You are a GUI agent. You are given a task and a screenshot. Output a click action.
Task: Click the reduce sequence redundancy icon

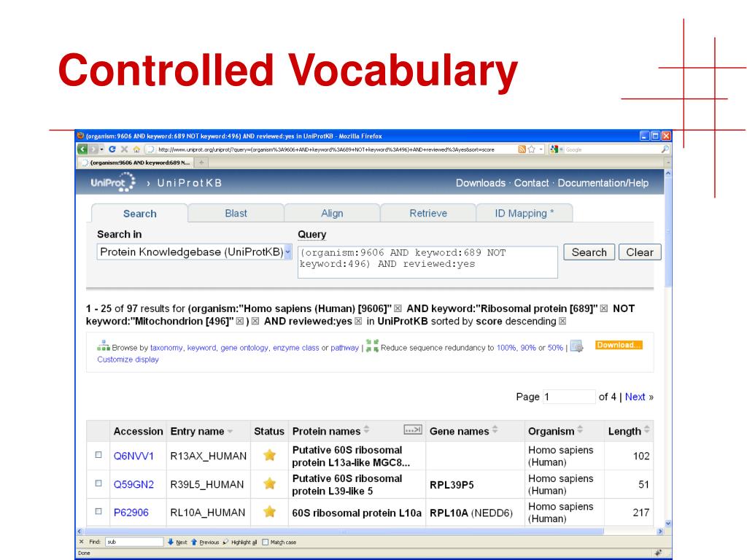click(x=372, y=346)
